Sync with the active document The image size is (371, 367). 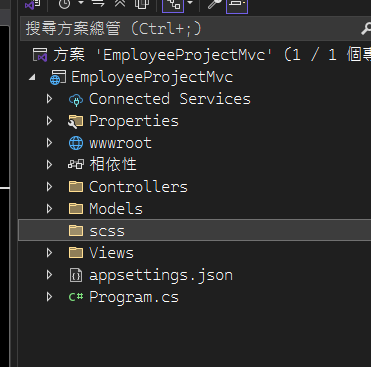pyautogui.click(x=98, y=3)
